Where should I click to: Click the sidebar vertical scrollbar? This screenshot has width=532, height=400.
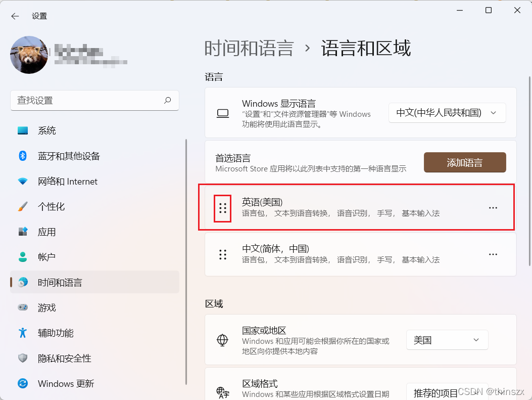point(186,261)
